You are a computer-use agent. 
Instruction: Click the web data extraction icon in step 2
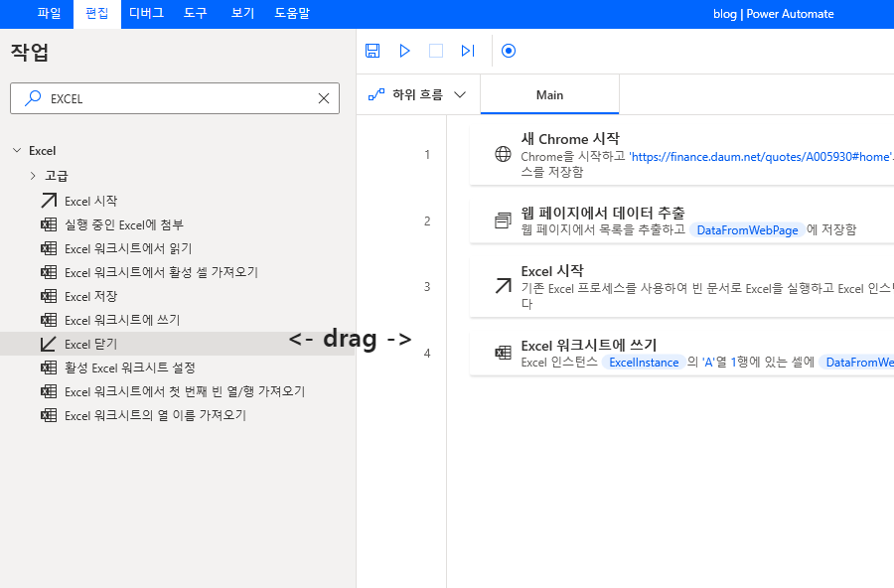point(503,220)
